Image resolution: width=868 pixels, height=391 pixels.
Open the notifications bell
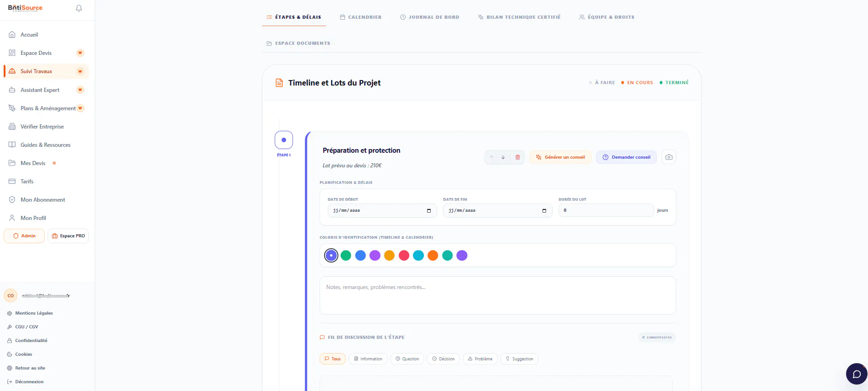pyautogui.click(x=79, y=8)
